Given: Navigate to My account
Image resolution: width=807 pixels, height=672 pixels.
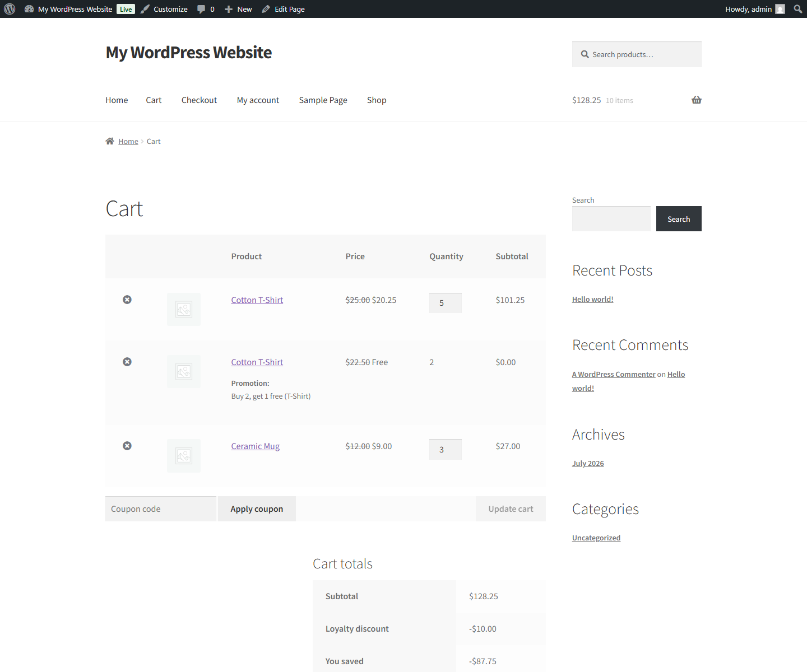Looking at the screenshot, I should [258, 100].
